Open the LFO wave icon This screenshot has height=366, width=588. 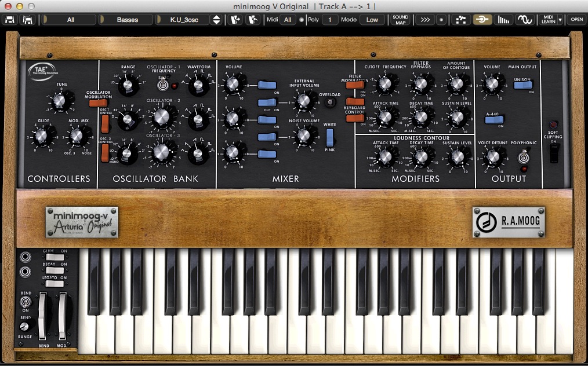coord(525,20)
